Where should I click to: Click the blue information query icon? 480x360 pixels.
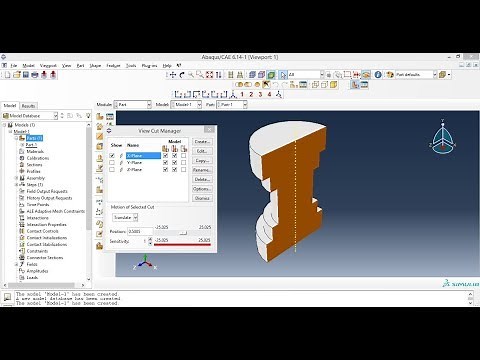pos(378,75)
